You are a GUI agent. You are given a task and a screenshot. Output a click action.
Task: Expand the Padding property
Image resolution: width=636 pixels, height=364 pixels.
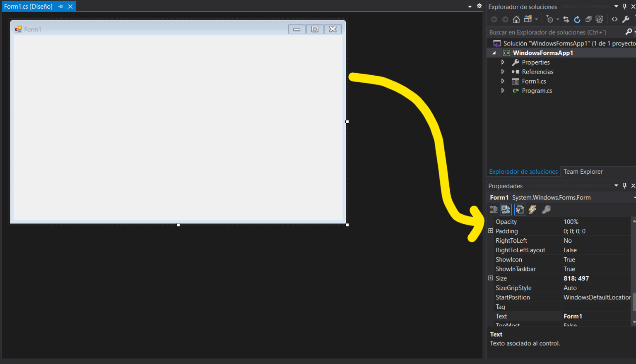490,231
